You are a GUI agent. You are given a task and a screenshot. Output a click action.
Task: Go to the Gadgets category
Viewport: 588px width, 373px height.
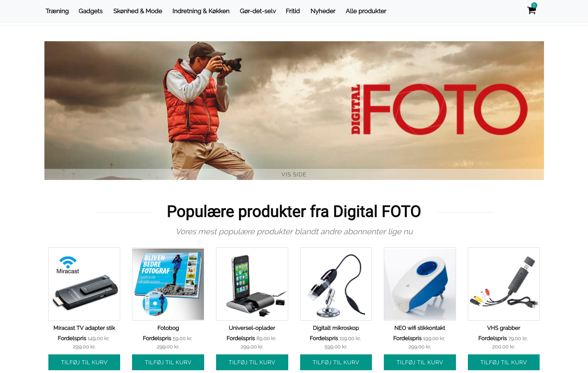90,11
